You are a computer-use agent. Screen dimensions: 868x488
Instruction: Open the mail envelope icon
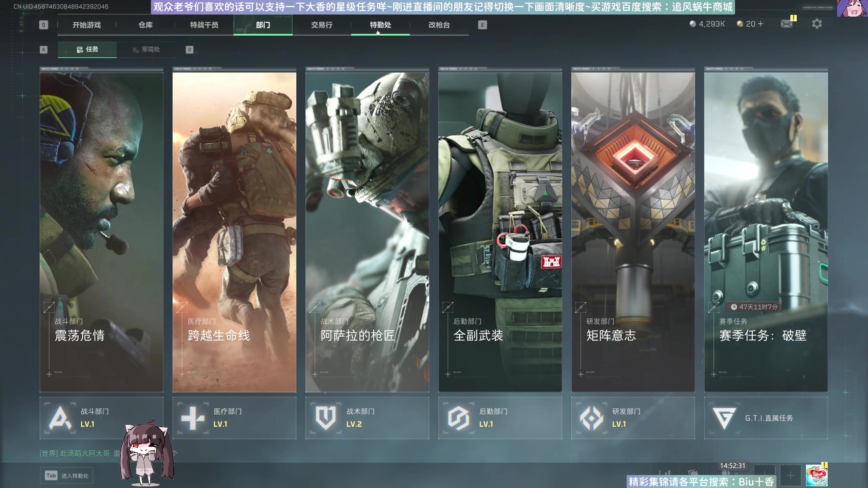click(787, 24)
